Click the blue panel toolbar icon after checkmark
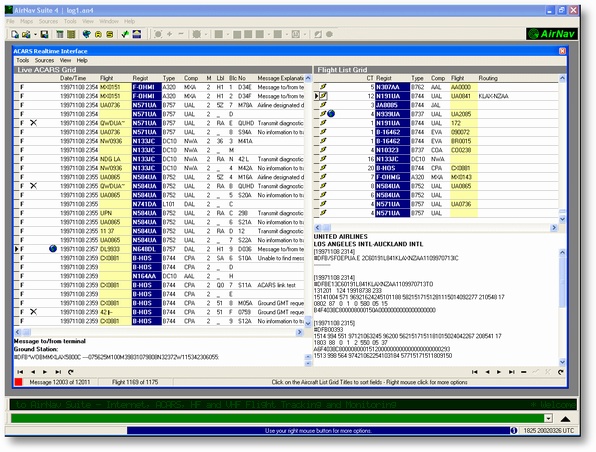596x452 pixels. click(136, 35)
